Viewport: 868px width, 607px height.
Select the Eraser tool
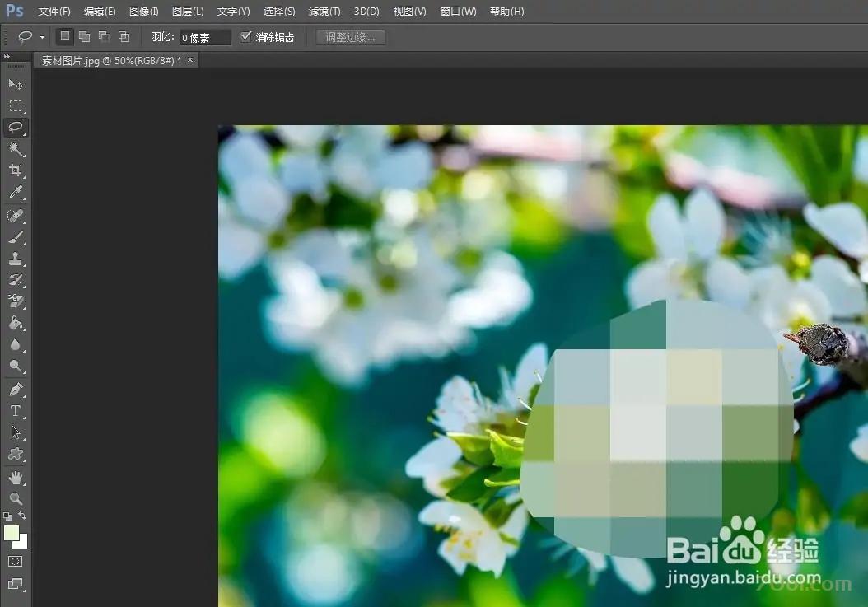(x=16, y=301)
